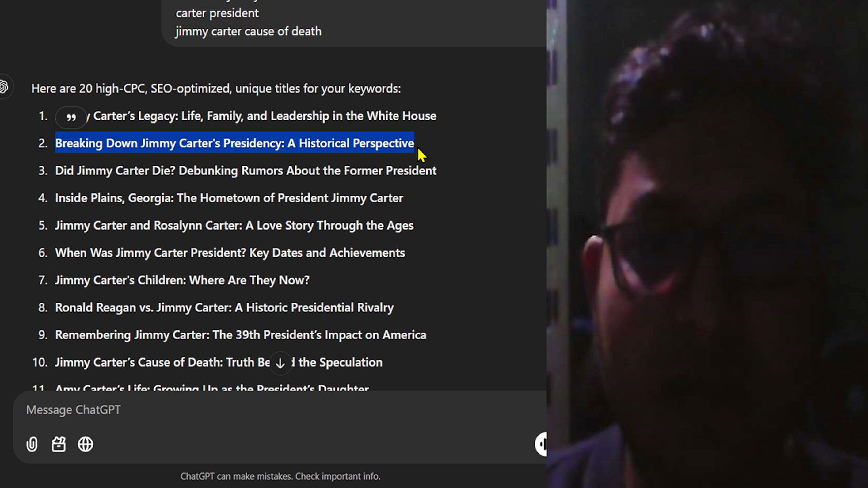The image size is (868, 488).
Task: Click the Jimmy Carter and Rosalynn Carter title
Action: tap(234, 225)
